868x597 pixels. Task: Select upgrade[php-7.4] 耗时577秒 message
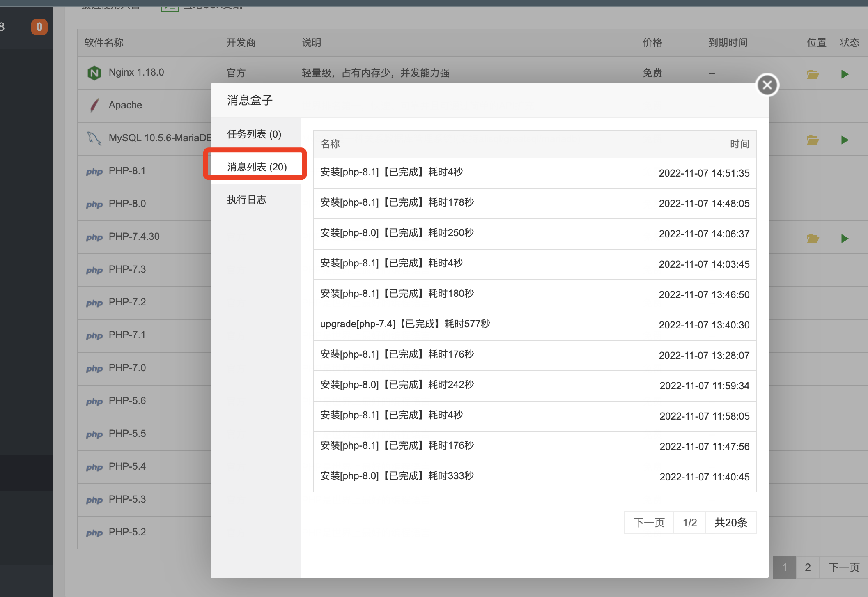point(535,325)
